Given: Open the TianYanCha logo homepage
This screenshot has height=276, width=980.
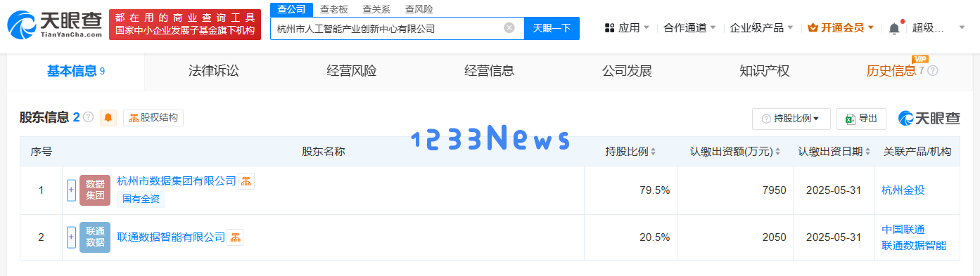Looking at the screenshot, I should 55,25.
